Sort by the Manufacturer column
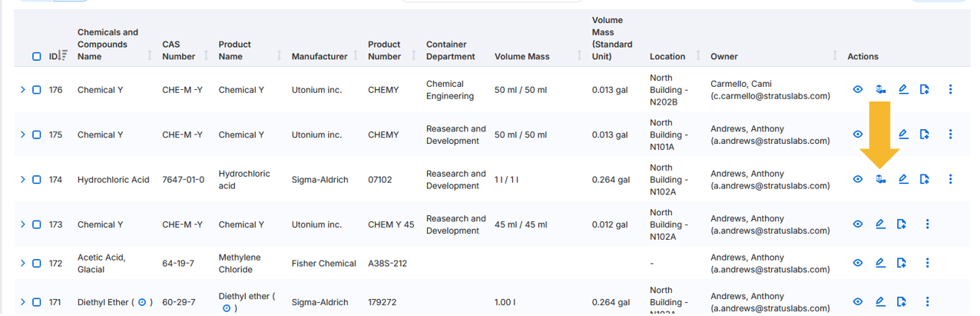This screenshot has height=316, width=980. click(x=355, y=56)
